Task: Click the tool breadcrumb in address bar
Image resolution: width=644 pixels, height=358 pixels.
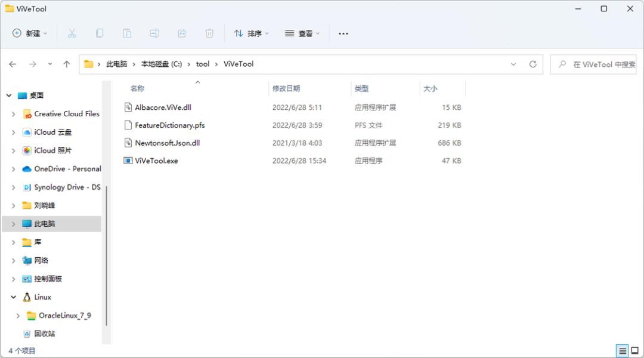Action: click(x=203, y=64)
